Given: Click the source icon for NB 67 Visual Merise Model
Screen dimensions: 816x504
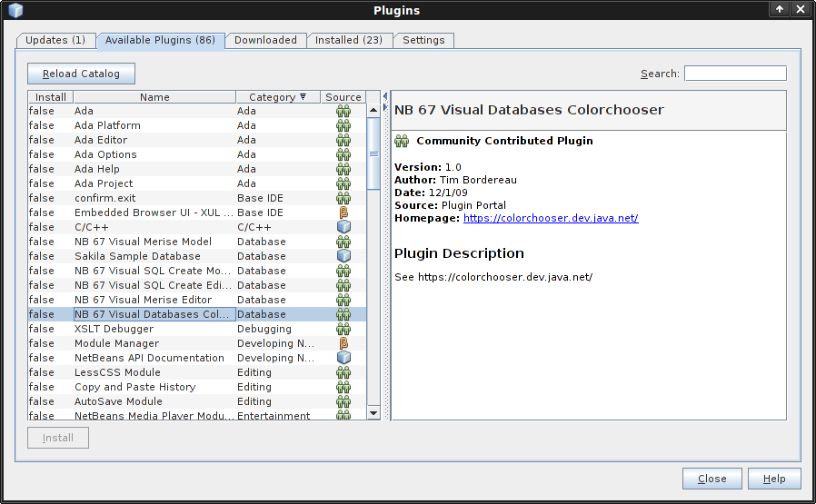Looking at the screenshot, I should coord(343,242).
